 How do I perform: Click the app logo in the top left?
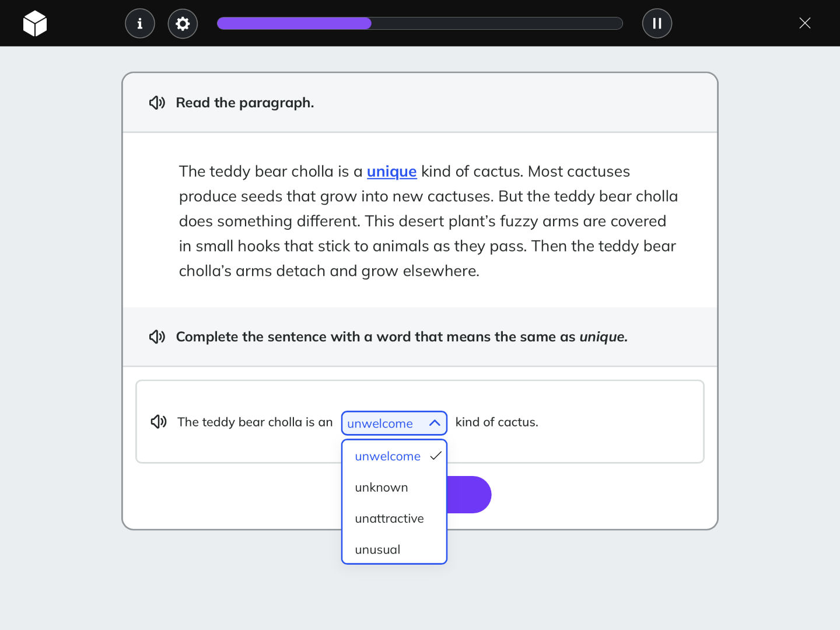(35, 23)
